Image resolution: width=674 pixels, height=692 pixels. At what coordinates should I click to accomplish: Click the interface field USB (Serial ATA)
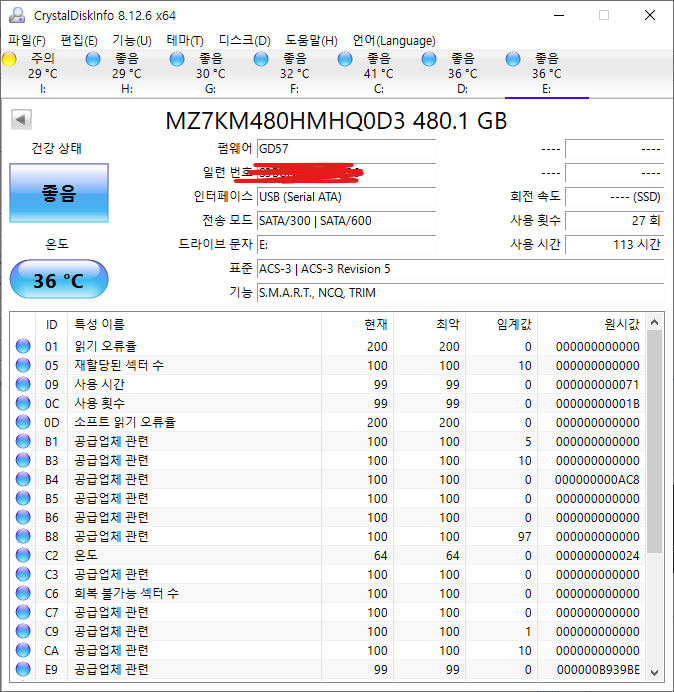[346, 197]
